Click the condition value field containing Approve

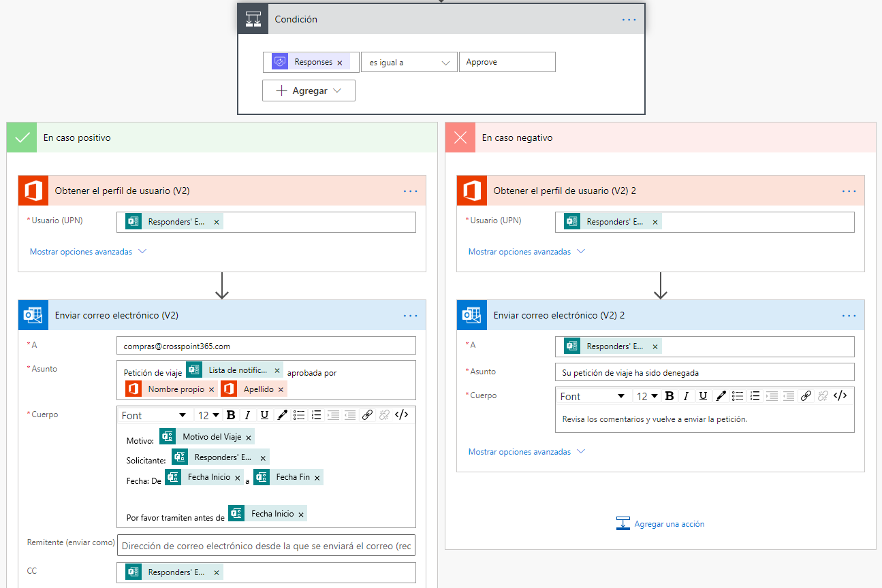tap(507, 62)
